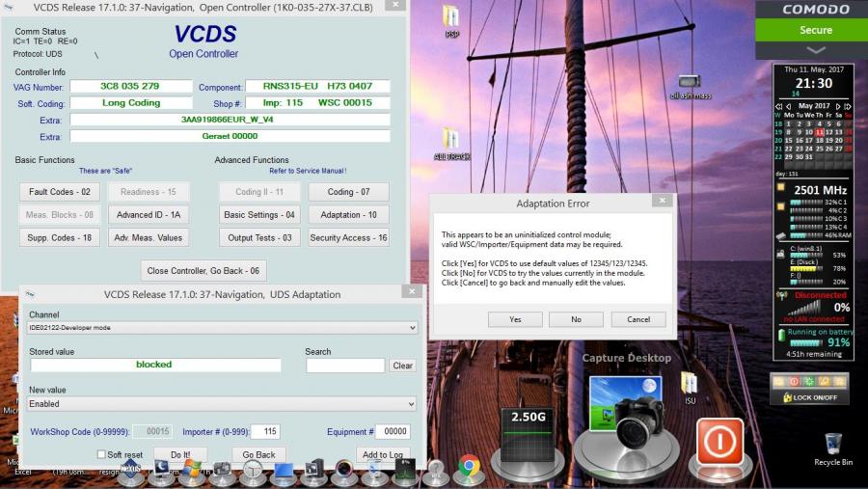Launch Google Chrome from the dock
Screen dimensions: 868x489
pos(469,469)
